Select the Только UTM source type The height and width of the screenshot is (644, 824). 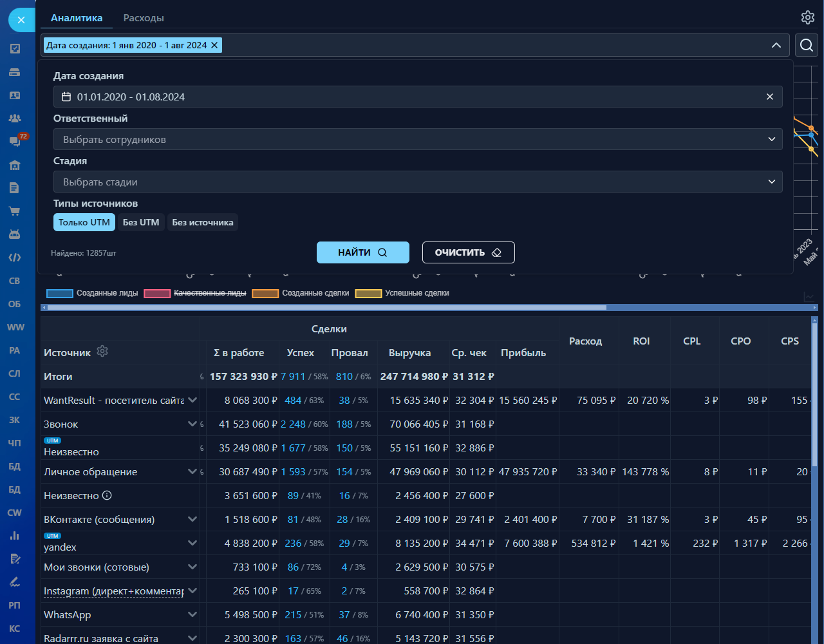click(84, 222)
